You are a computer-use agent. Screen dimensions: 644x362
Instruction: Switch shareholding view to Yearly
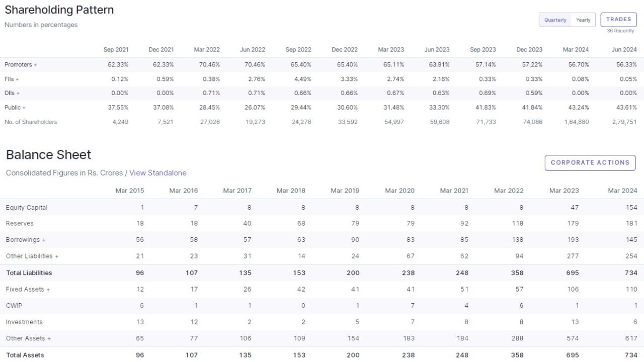583,20
